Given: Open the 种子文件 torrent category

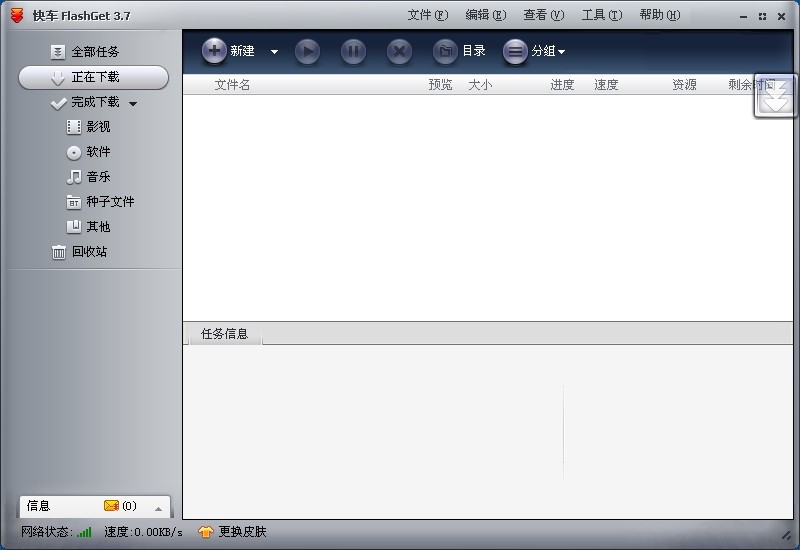Looking at the screenshot, I should pyautogui.click(x=110, y=202).
